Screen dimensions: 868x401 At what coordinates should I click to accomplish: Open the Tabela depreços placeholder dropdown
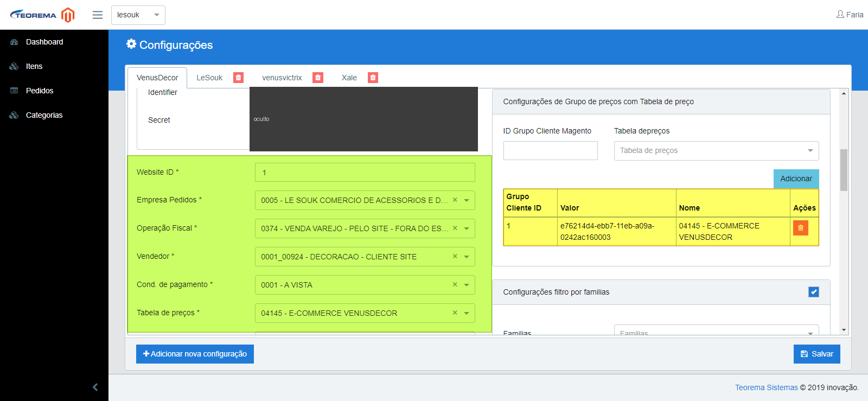pos(717,151)
